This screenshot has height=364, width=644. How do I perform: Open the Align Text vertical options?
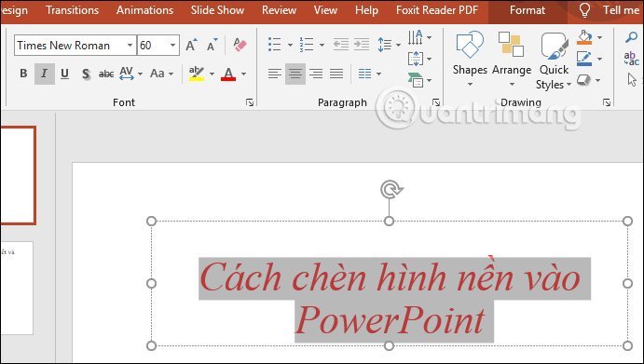pos(419,59)
